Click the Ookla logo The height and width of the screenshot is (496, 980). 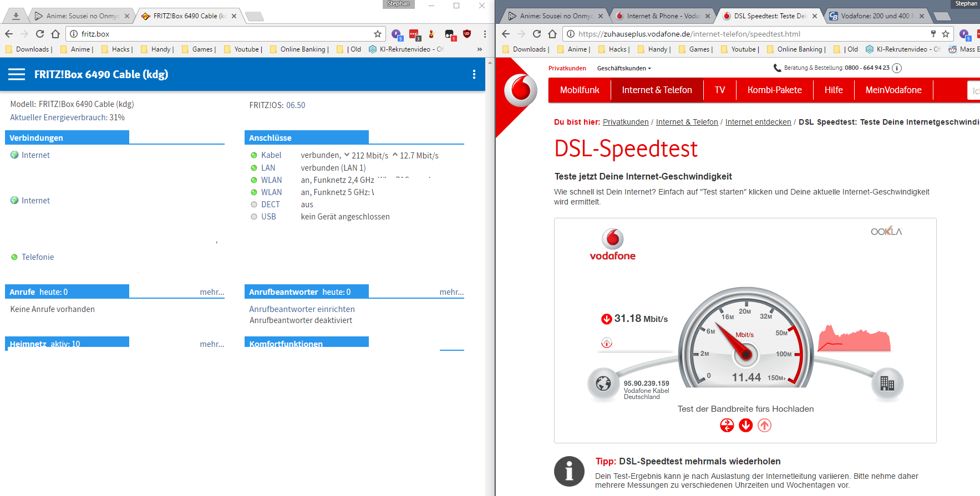(886, 231)
